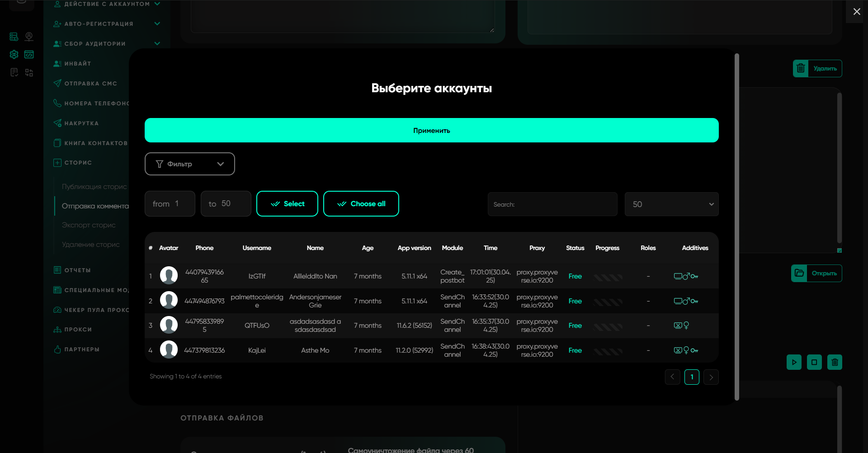Open the Прокси menu item
The width and height of the screenshot is (868, 453).
pyautogui.click(x=78, y=330)
